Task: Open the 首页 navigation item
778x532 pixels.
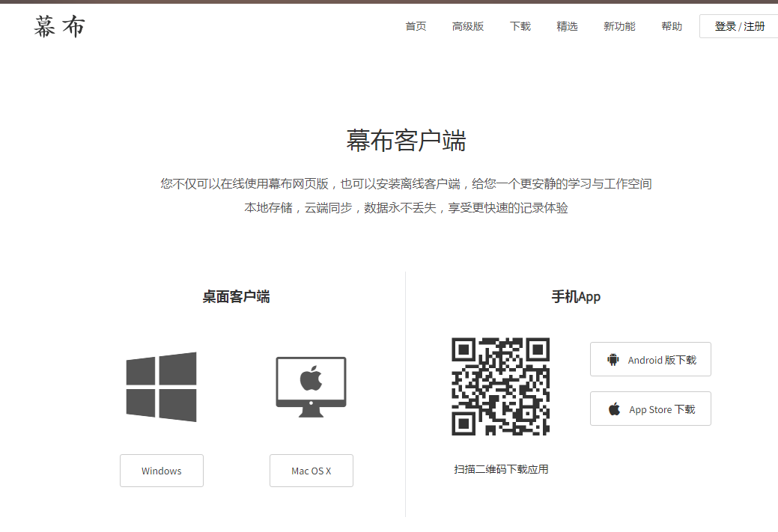Action: click(x=415, y=25)
